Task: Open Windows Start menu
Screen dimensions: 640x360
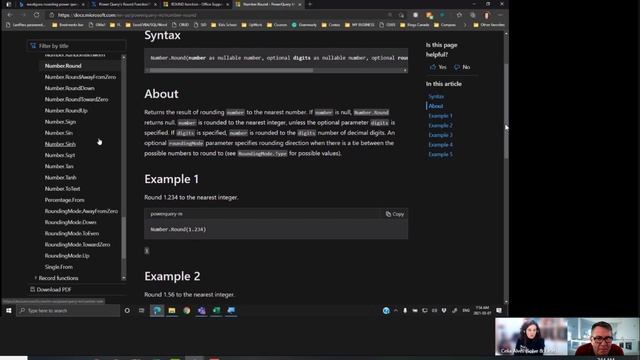Action: [9, 311]
